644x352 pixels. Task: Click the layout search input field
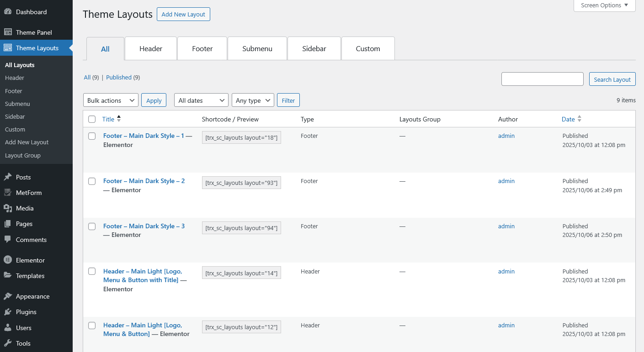coord(542,79)
